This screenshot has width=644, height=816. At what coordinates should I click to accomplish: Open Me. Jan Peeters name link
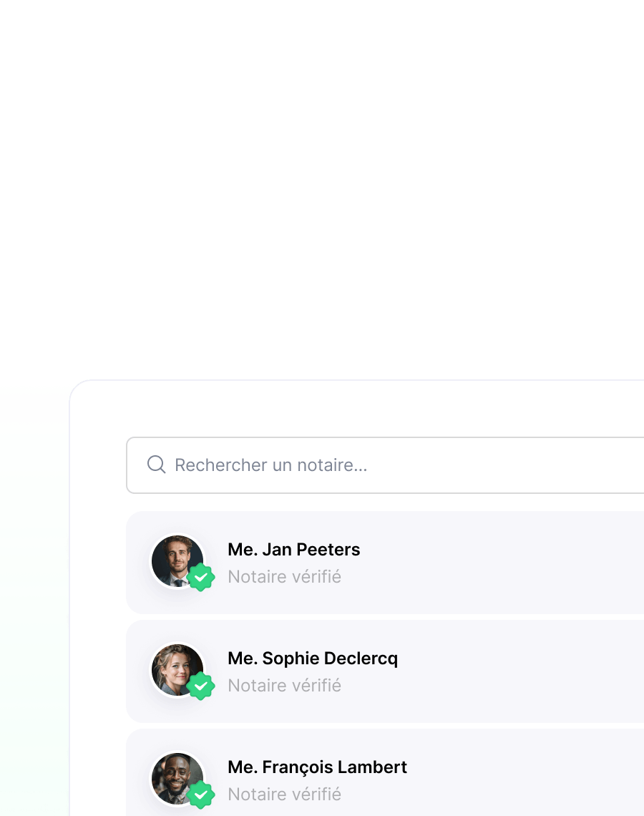coord(294,550)
